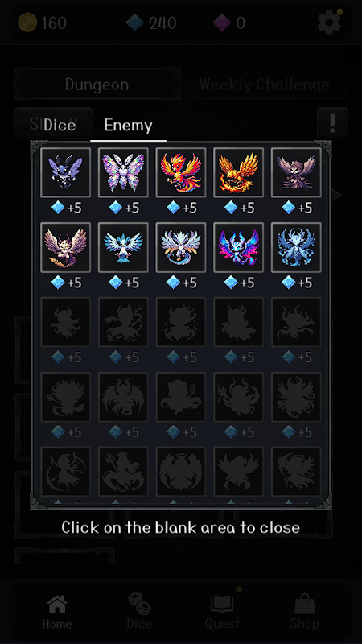This screenshot has height=644, width=362.
Task: Select the dark blue horned bug enemy
Action: (66, 172)
